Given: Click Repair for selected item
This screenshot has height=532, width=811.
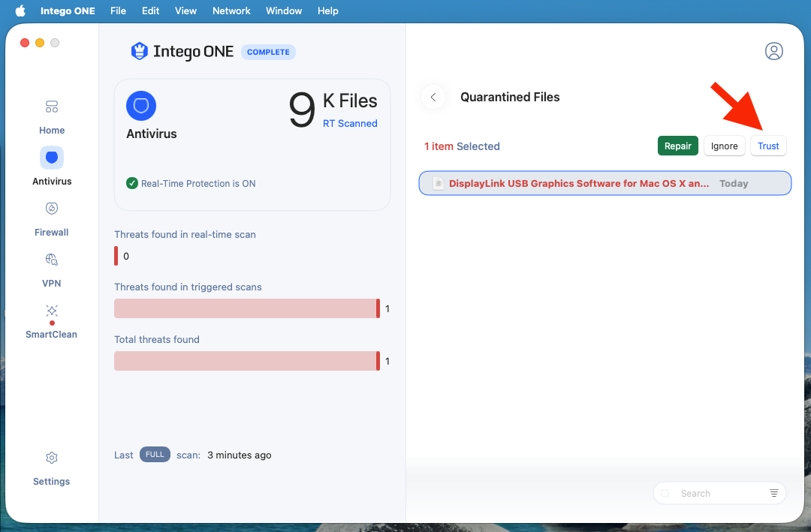Looking at the screenshot, I should [x=677, y=146].
